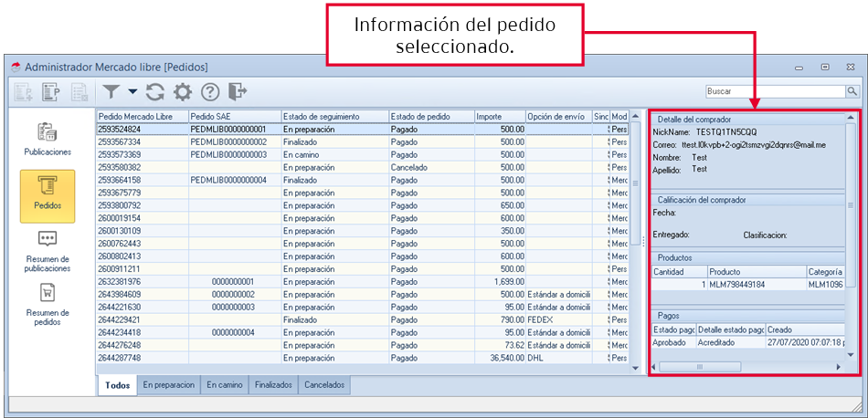Switch to the En camino tab
Viewport: 868px width, 418px height.
pos(225,385)
